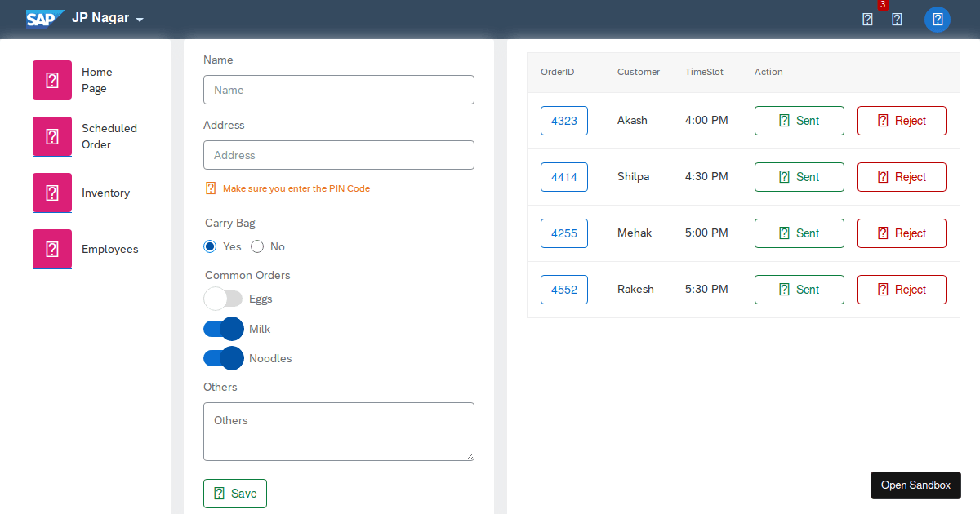Select No for Carry Bag
The image size is (980, 514).
[x=257, y=246]
